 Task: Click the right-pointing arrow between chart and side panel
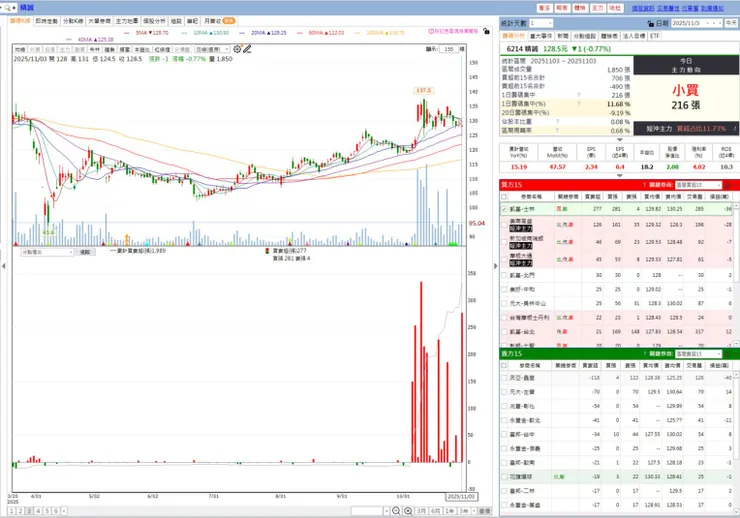coord(496,266)
